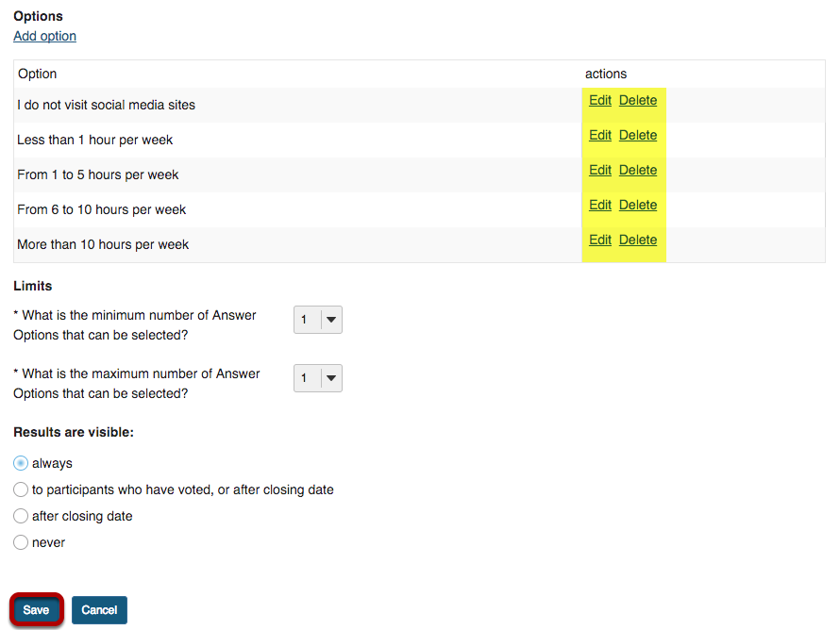Viewport: 840px width, 630px height.
Task: Open the minimum number of answer options dropdown
Action: click(x=318, y=320)
